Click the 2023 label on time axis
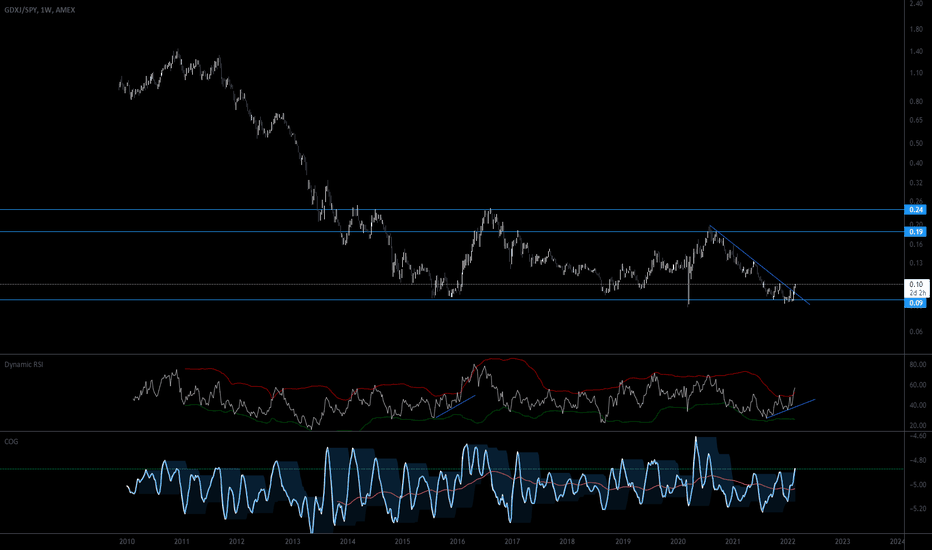Screen dimensions: 932x550 tap(842, 542)
